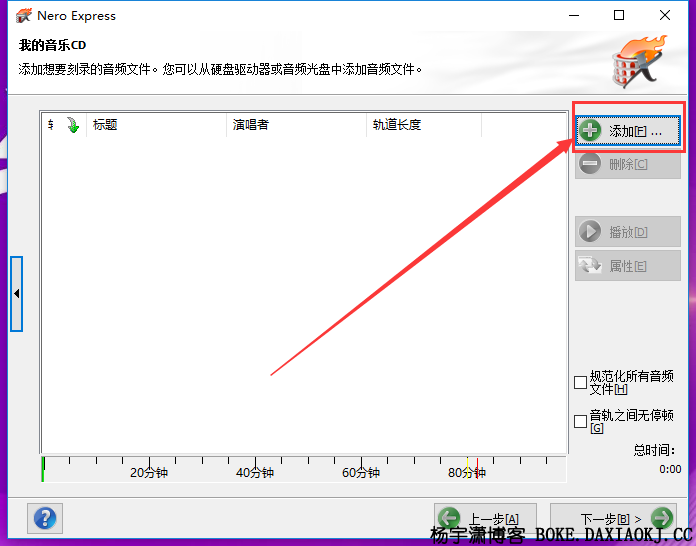Viewport: 696px width, 546px height.
Task: Click the green arrow track column icon
Action: (x=73, y=125)
